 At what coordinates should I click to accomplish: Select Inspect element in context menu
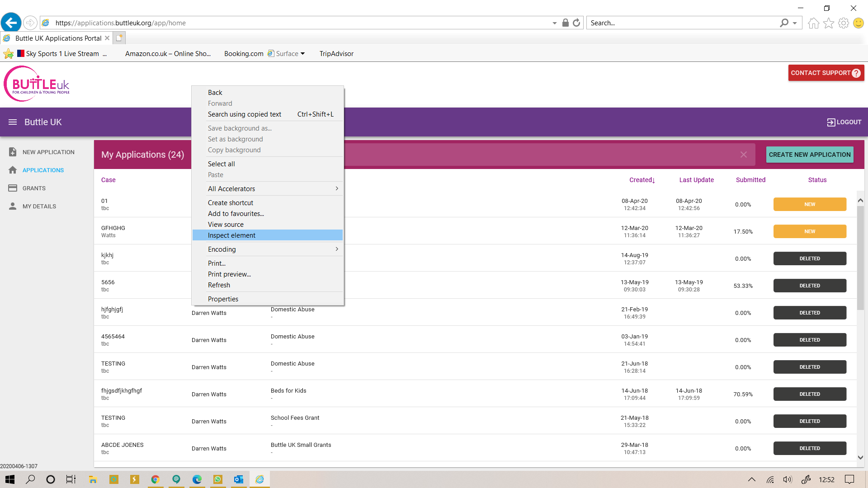231,235
